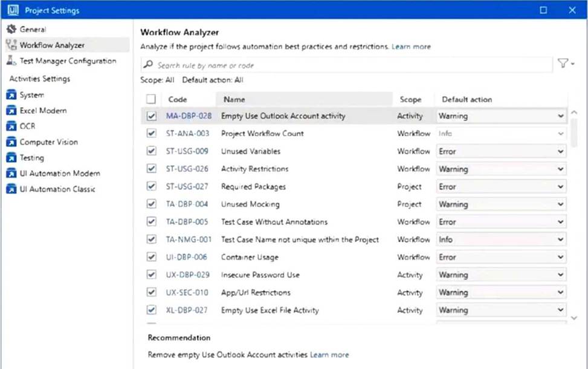Close the Project Settings window
The width and height of the screenshot is (588, 369).
572,10
